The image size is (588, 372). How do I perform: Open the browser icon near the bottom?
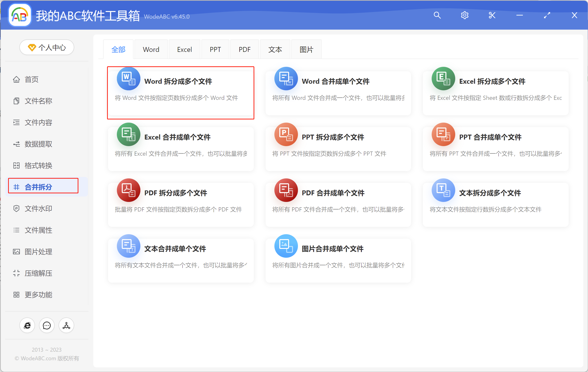click(27, 325)
